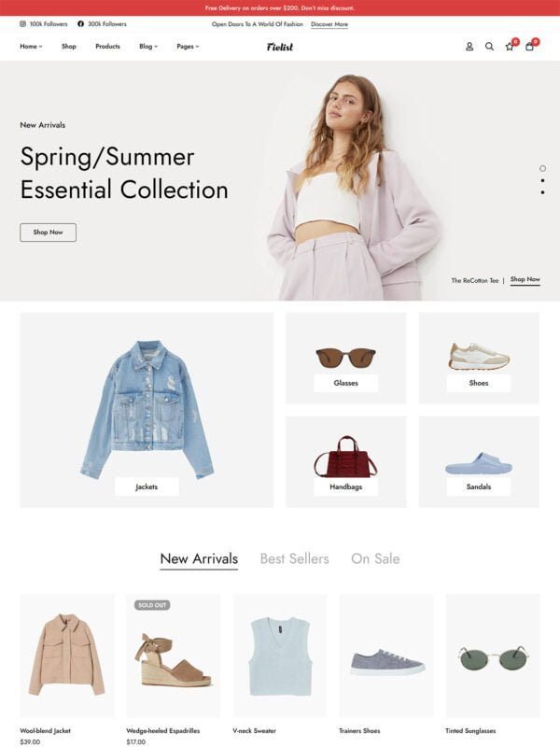This screenshot has width=560, height=747.
Task: Select the first hero slider dot
Action: click(542, 169)
